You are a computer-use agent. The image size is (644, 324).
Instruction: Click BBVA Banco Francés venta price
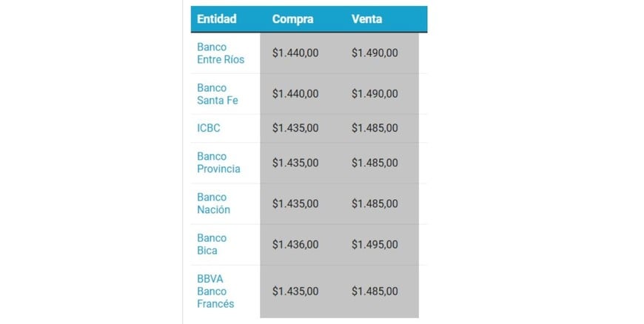[x=375, y=291]
